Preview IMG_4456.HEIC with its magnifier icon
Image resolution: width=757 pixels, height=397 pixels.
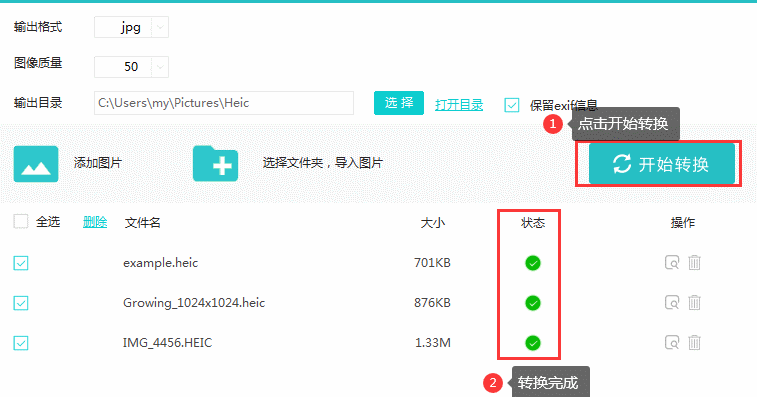click(672, 342)
